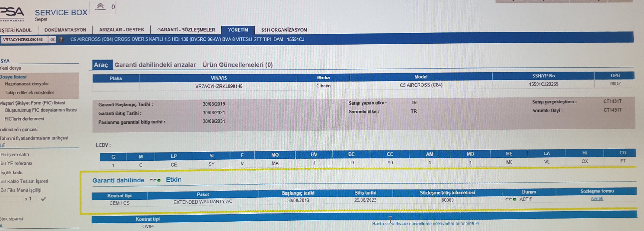Click the PSA Aftermarket logo
644x231 pixels.
coord(12,14)
